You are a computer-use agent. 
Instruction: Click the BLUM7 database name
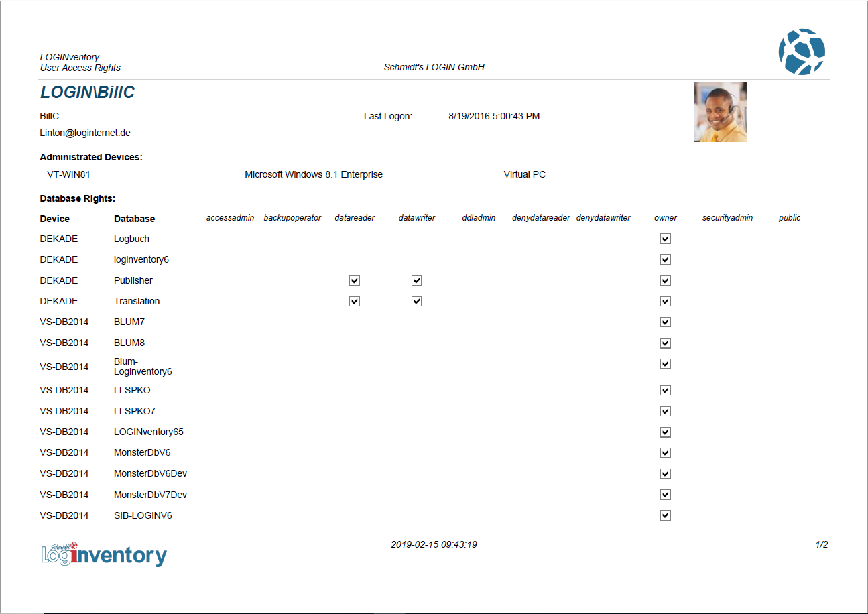pyautogui.click(x=129, y=322)
